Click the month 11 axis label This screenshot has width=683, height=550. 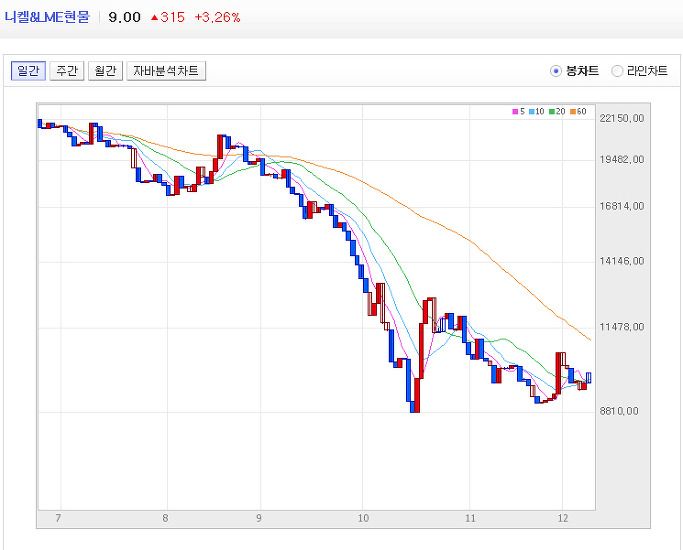click(470, 518)
